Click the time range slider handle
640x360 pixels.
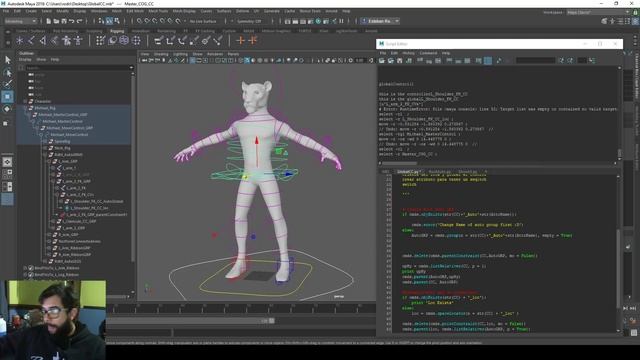(272, 321)
